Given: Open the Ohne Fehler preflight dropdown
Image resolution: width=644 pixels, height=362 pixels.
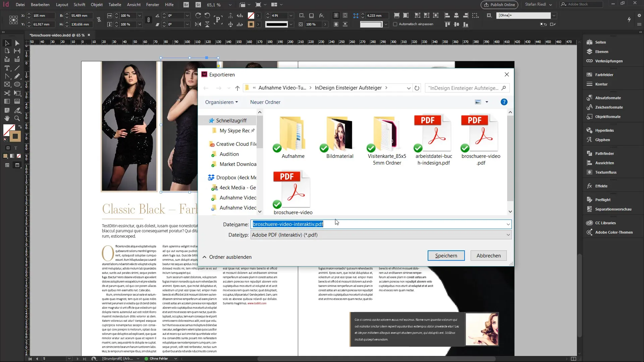Looking at the screenshot, I should point(175,359).
